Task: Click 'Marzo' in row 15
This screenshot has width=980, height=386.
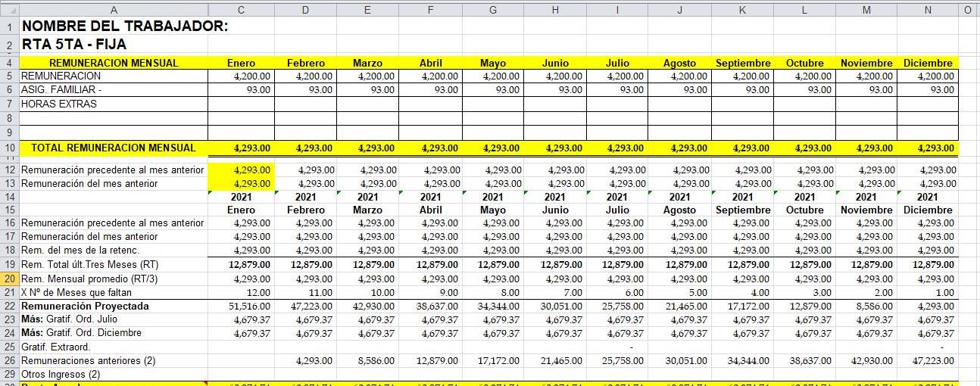Action: (367, 210)
